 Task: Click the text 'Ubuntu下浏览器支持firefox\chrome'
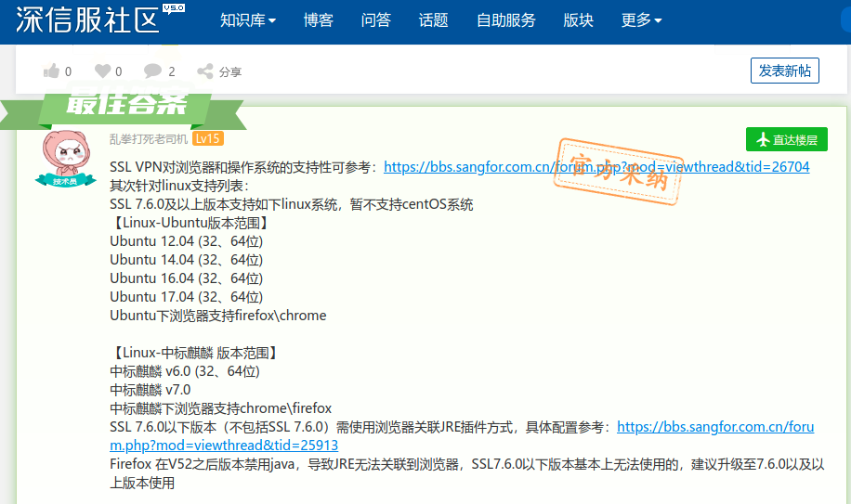pyautogui.click(x=218, y=316)
